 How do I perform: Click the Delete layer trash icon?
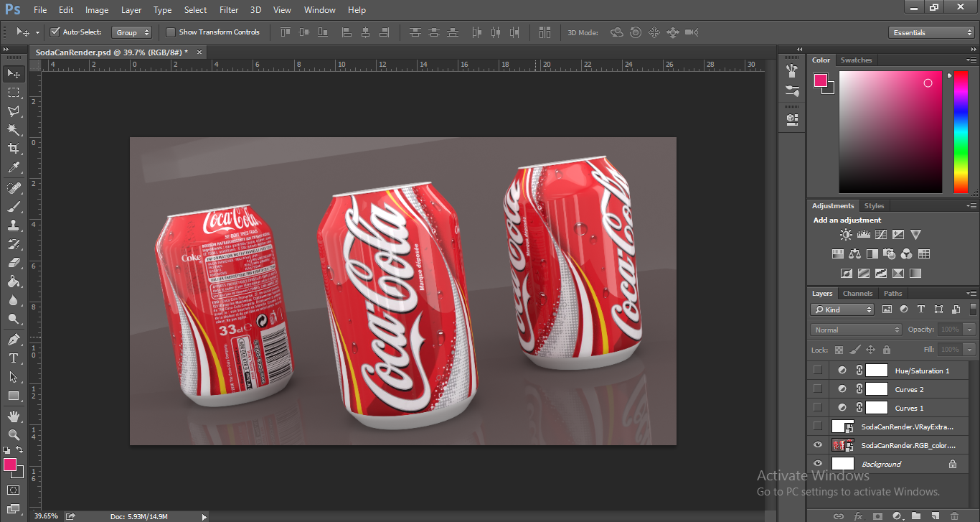[x=954, y=516]
